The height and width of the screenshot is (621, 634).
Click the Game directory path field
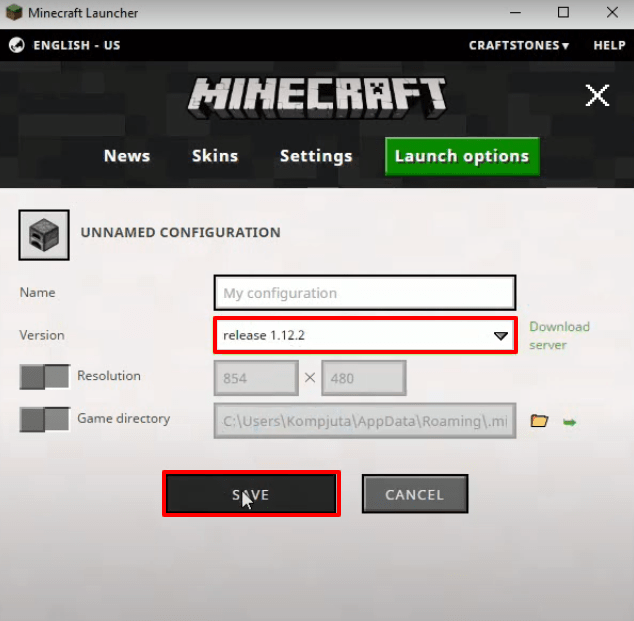pos(365,421)
